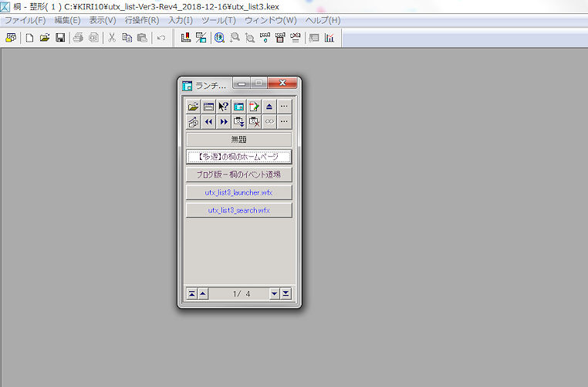Click the New file icon in the toolbar
Viewport: 588px width, 387px height.
point(29,37)
